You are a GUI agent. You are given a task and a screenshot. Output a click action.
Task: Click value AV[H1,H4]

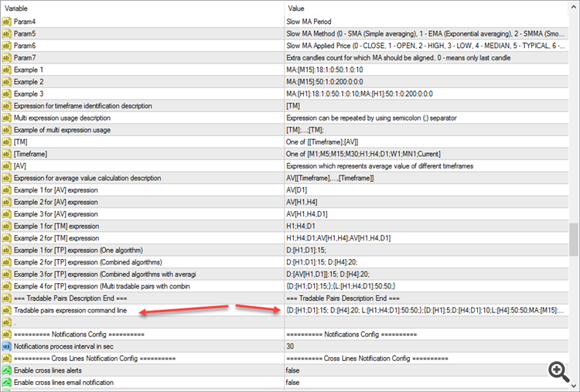(302, 202)
